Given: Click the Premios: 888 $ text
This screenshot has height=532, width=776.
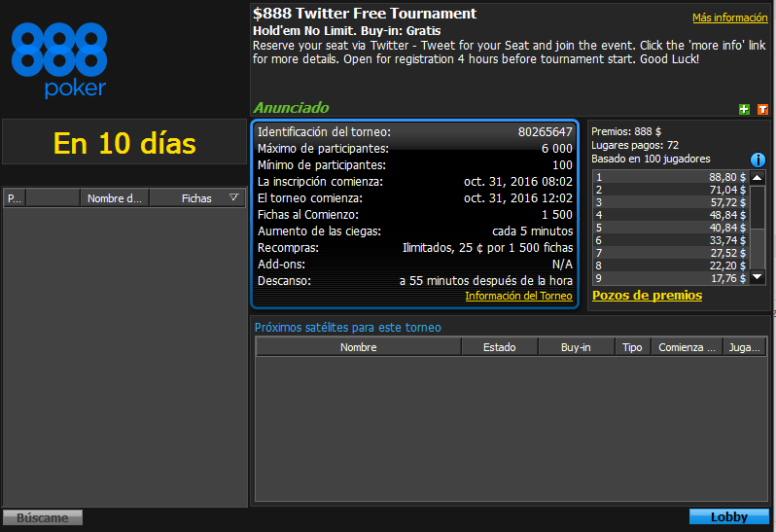Looking at the screenshot, I should (626, 131).
